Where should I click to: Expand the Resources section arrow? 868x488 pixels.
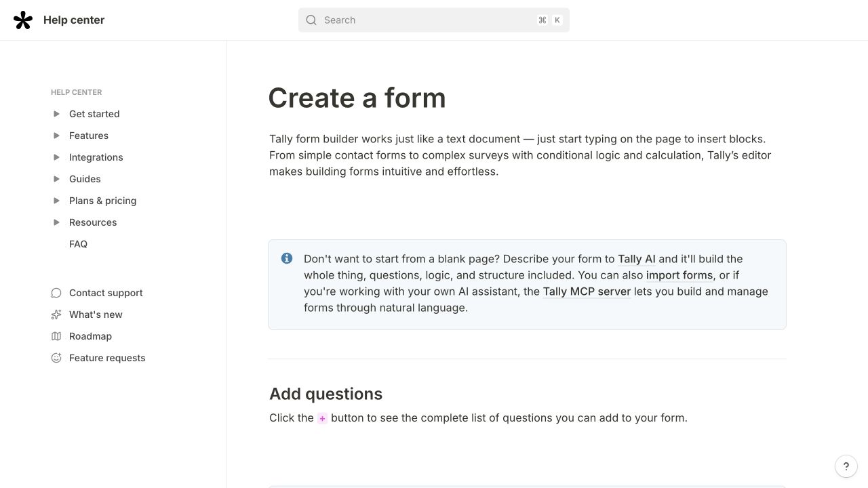pyautogui.click(x=57, y=222)
